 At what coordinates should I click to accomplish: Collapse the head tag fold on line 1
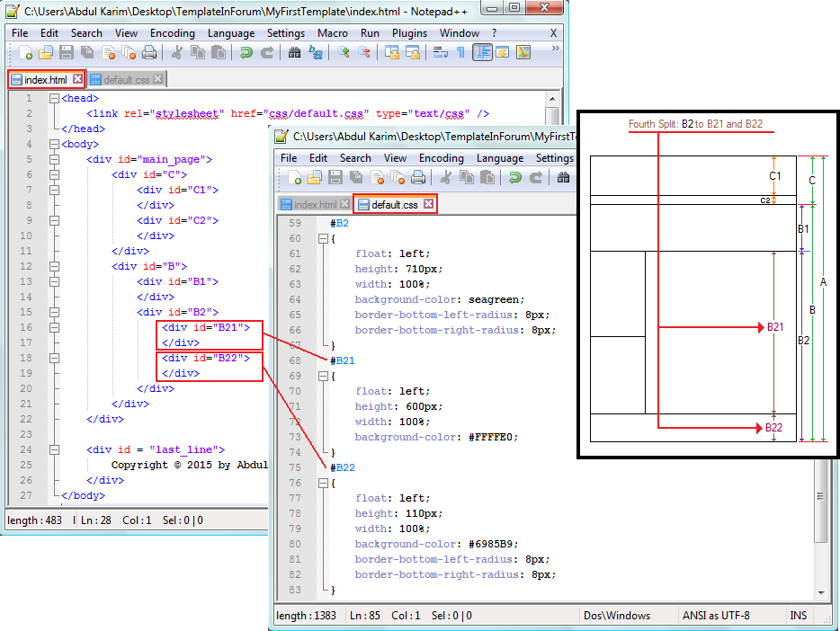55,98
